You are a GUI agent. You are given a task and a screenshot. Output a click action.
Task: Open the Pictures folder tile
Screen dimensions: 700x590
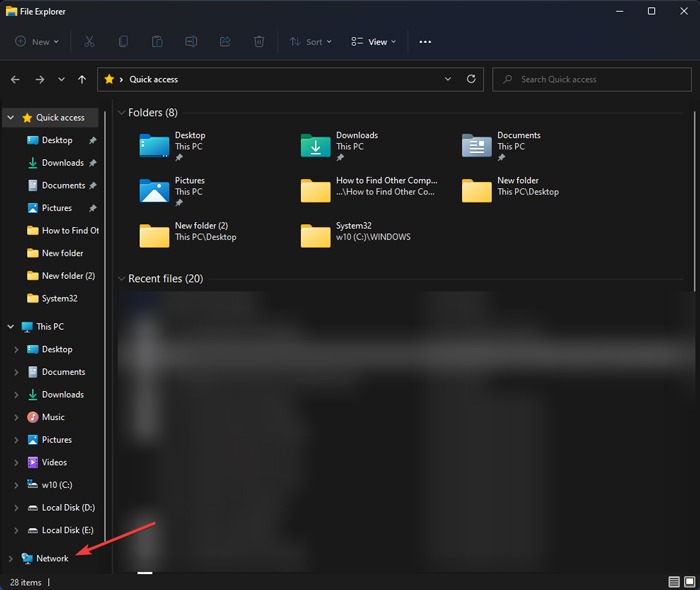point(172,191)
